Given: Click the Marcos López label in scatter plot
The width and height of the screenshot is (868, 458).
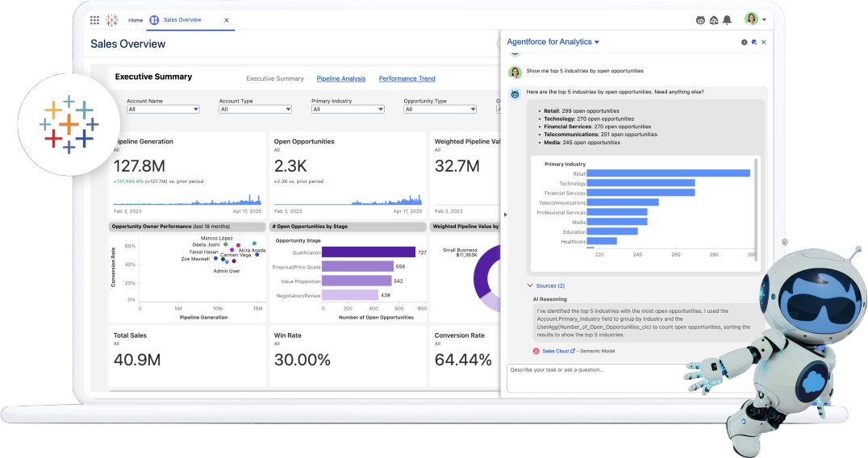Looking at the screenshot, I should [216, 239].
